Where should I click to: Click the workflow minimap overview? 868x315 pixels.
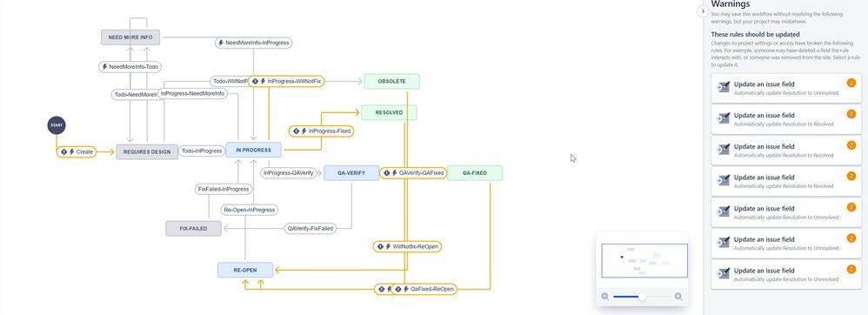644,260
